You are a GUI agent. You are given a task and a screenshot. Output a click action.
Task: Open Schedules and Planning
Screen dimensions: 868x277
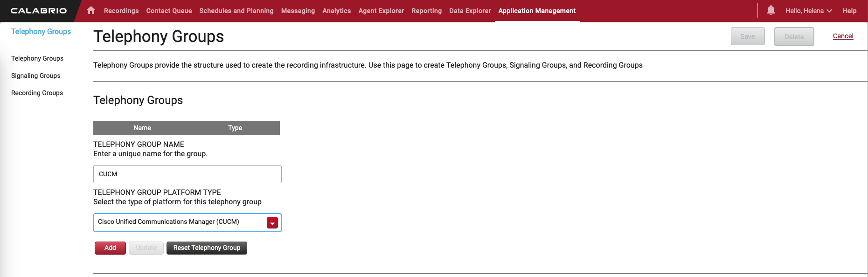pos(236,11)
